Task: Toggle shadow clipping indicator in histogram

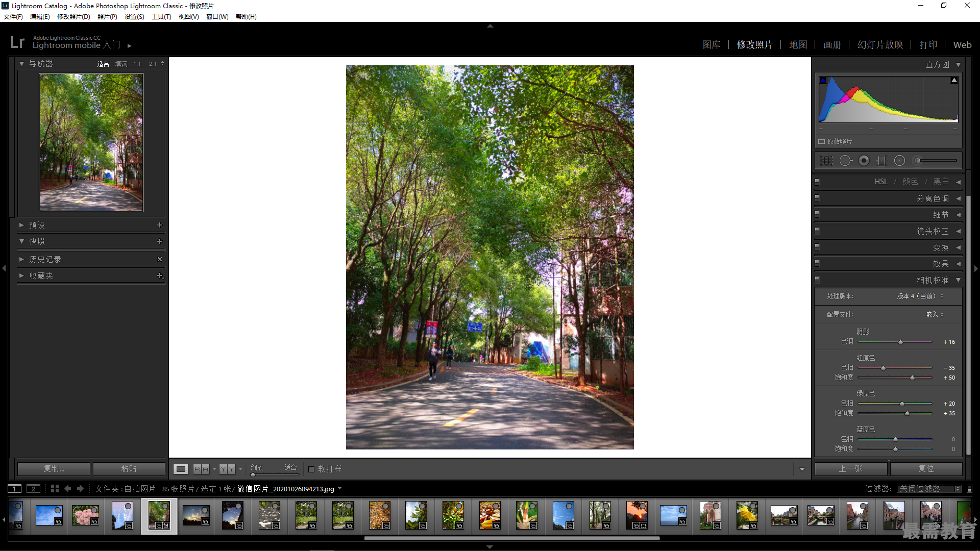Action: [x=823, y=80]
